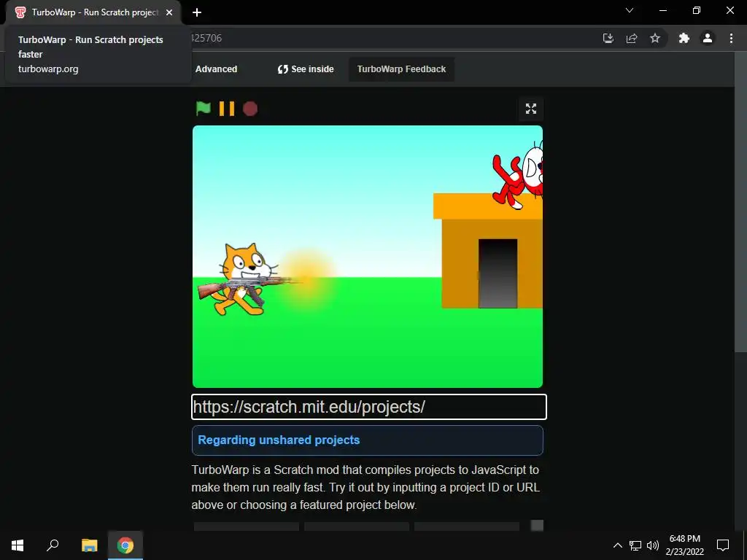Select the TurboWarp browser tab
Viewport: 747px width, 560px height.
[93, 12]
